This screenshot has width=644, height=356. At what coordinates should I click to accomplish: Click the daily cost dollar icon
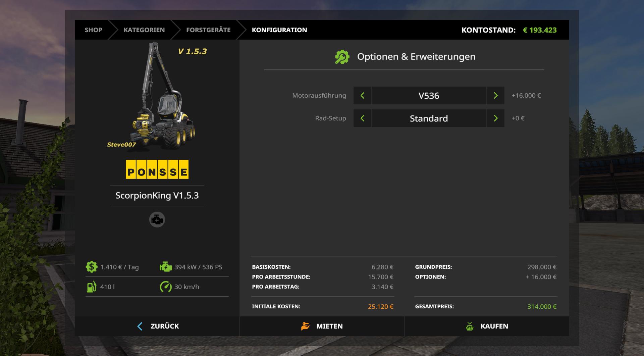pos(91,267)
